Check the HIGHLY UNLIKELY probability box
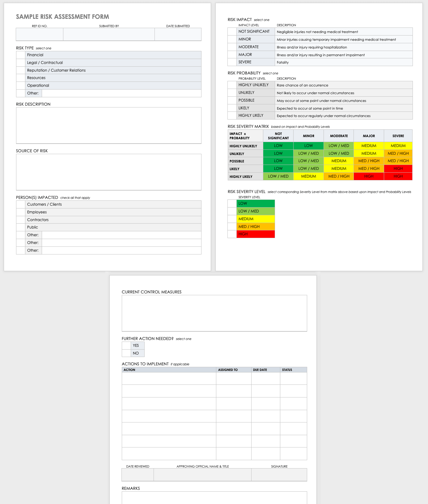428x504 pixels. (x=232, y=85)
